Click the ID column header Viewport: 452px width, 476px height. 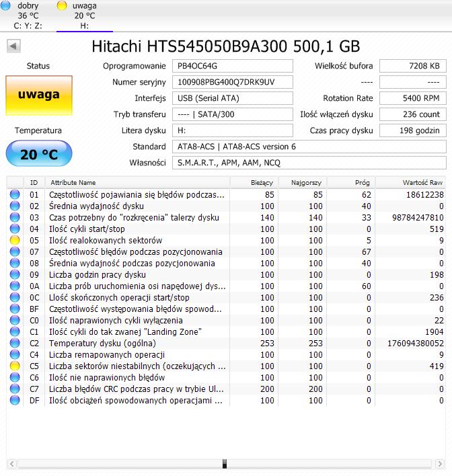(x=34, y=182)
